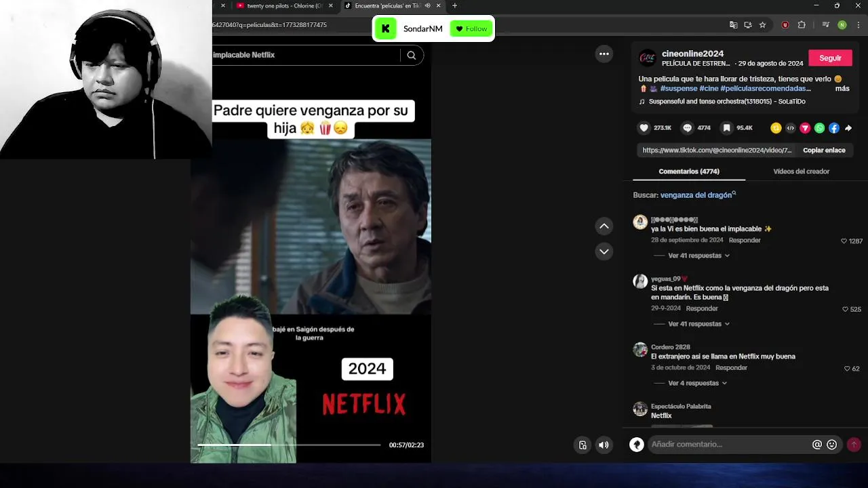The width and height of the screenshot is (868, 488).
Task: Click the install app icon in address bar
Action: pos(748,25)
